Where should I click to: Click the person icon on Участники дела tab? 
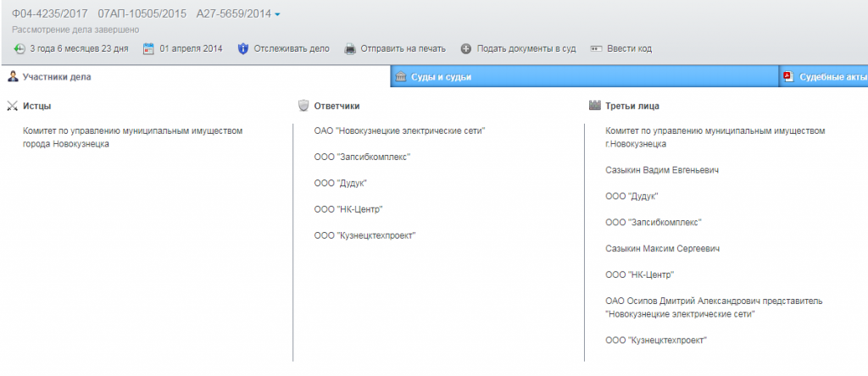point(13,77)
